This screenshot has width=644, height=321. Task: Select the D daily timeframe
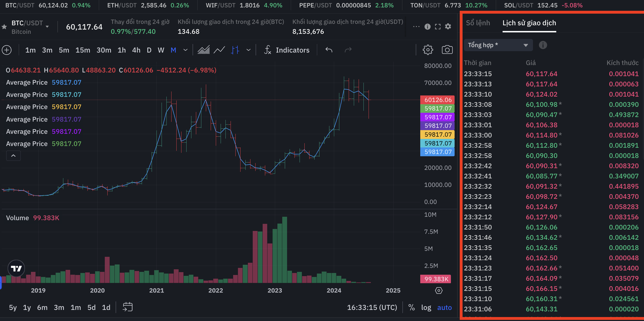pyautogui.click(x=149, y=50)
